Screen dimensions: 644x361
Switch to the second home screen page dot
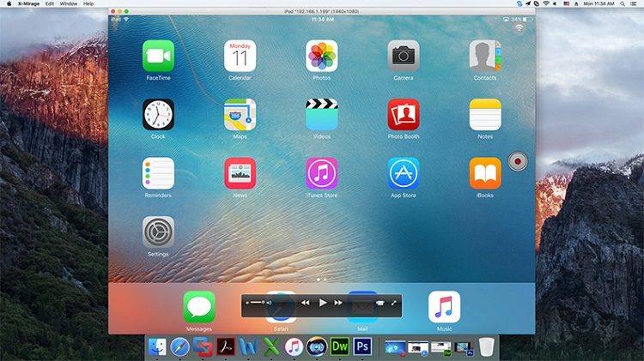[325, 280]
